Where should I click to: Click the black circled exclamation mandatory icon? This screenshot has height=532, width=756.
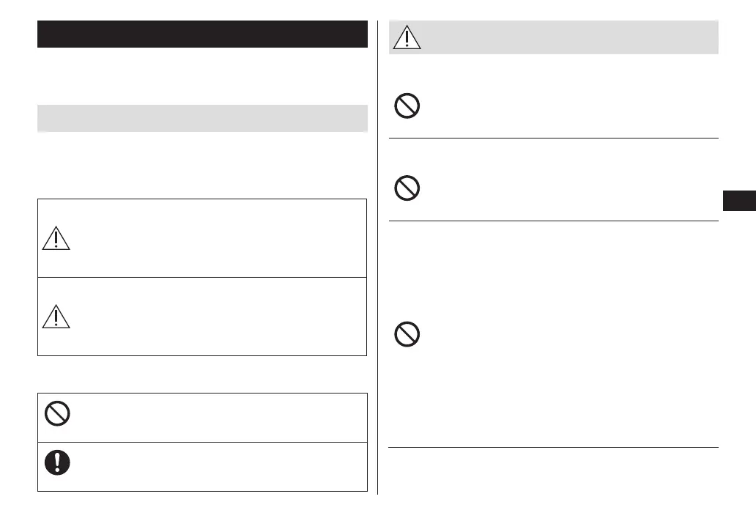point(56,462)
